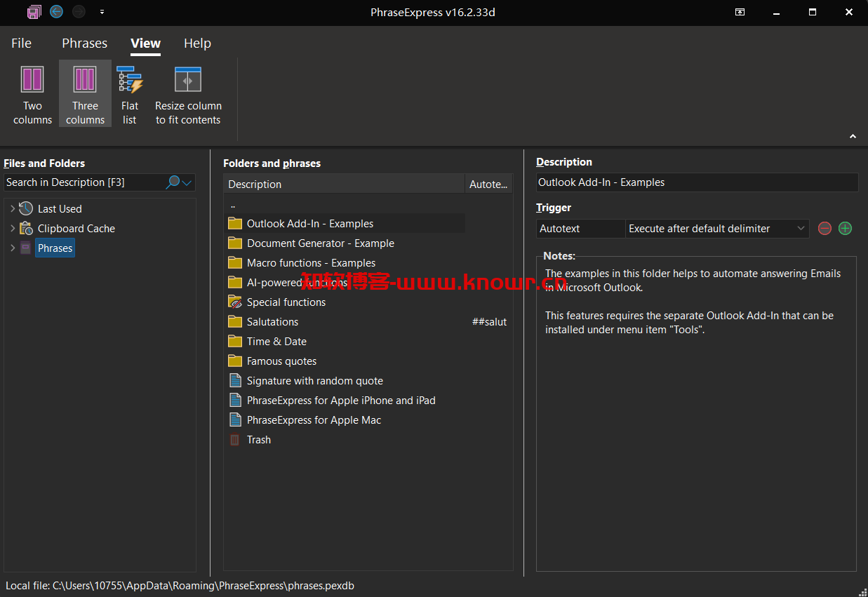The width and height of the screenshot is (868, 597).
Task: Open the Phrases ribbon tab
Action: 84,43
